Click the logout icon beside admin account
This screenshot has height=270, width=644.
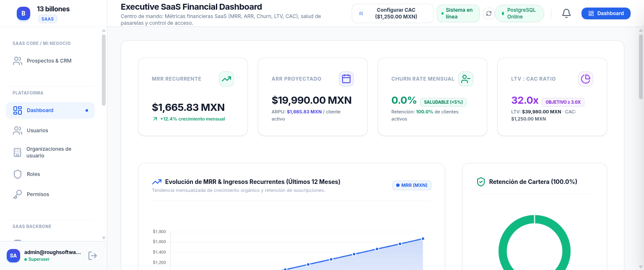click(93, 255)
